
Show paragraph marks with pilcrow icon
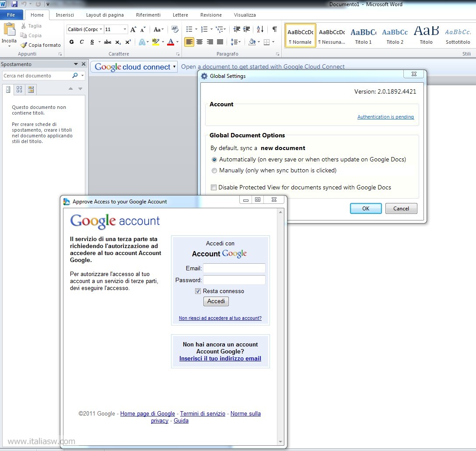(x=275, y=29)
